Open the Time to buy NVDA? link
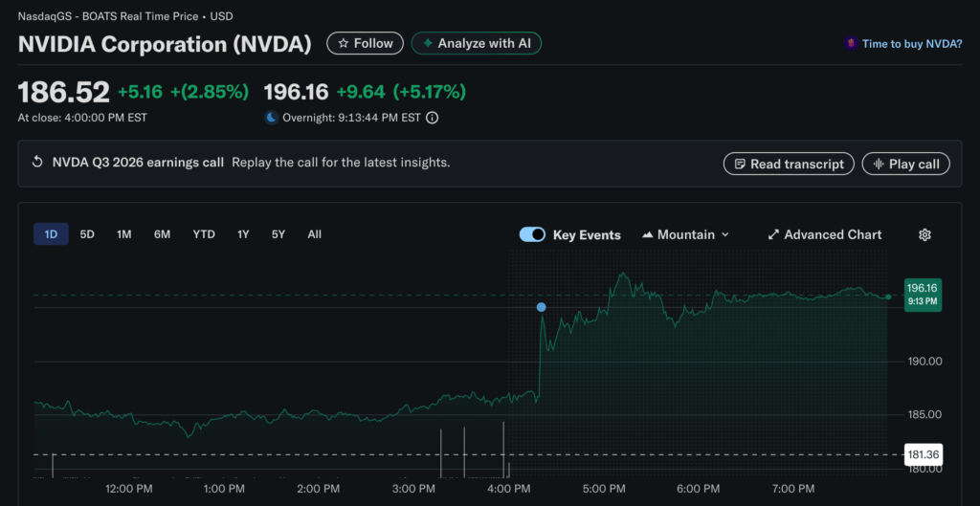This screenshot has width=980, height=506. coord(912,44)
